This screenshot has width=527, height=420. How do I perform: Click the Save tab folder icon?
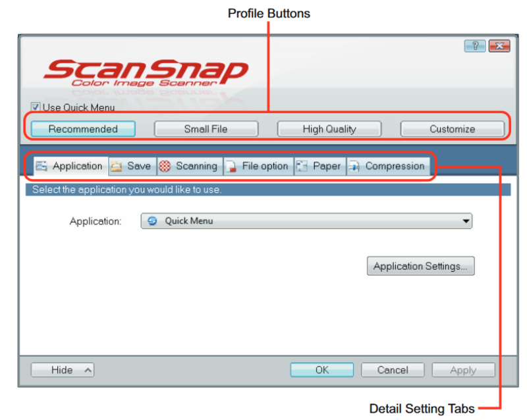[117, 167]
